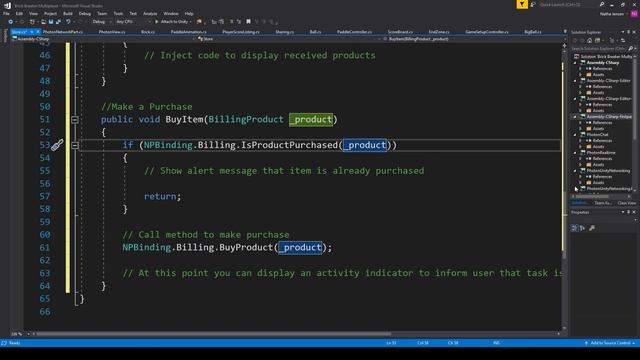The width and height of the screenshot is (640, 360).
Task: Switch to the ScoreBoard.cs tab
Action: pyautogui.click(x=400, y=32)
